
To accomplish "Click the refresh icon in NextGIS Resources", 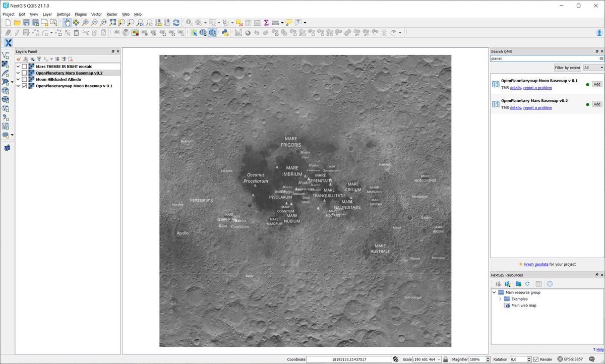I will click(x=527, y=284).
